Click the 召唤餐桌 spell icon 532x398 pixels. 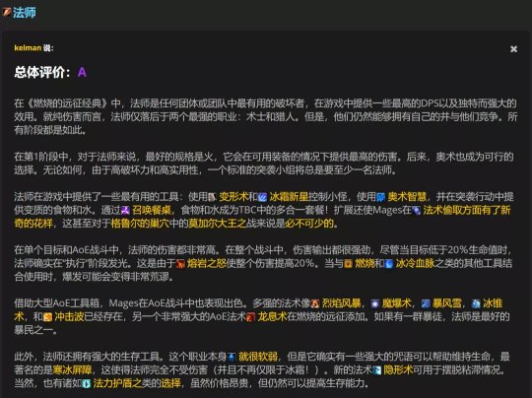125,211
